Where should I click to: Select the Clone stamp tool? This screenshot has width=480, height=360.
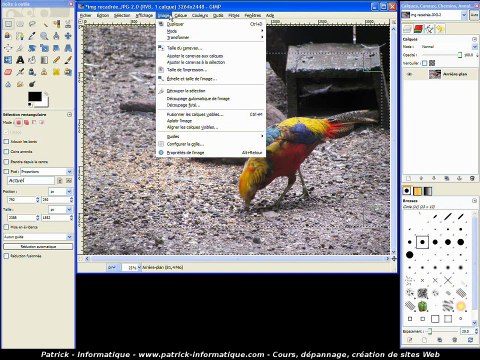coord(44,72)
